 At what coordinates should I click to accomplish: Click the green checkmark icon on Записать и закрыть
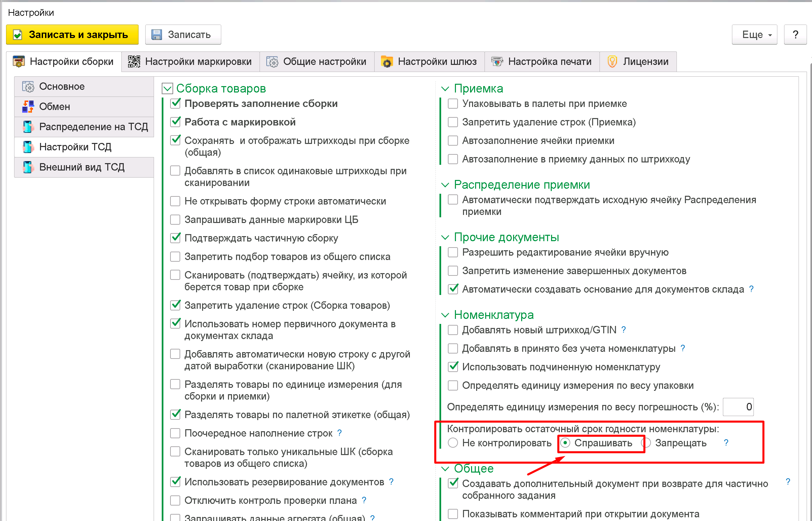[x=17, y=35]
